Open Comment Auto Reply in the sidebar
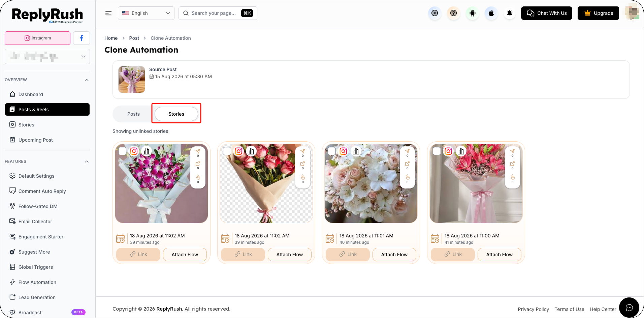The height and width of the screenshot is (318, 644). pyautogui.click(x=42, y=191)
